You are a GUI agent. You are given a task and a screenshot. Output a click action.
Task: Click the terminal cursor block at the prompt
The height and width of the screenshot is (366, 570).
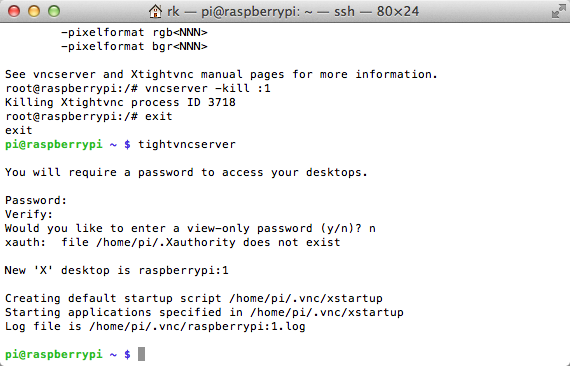[141, 354]
